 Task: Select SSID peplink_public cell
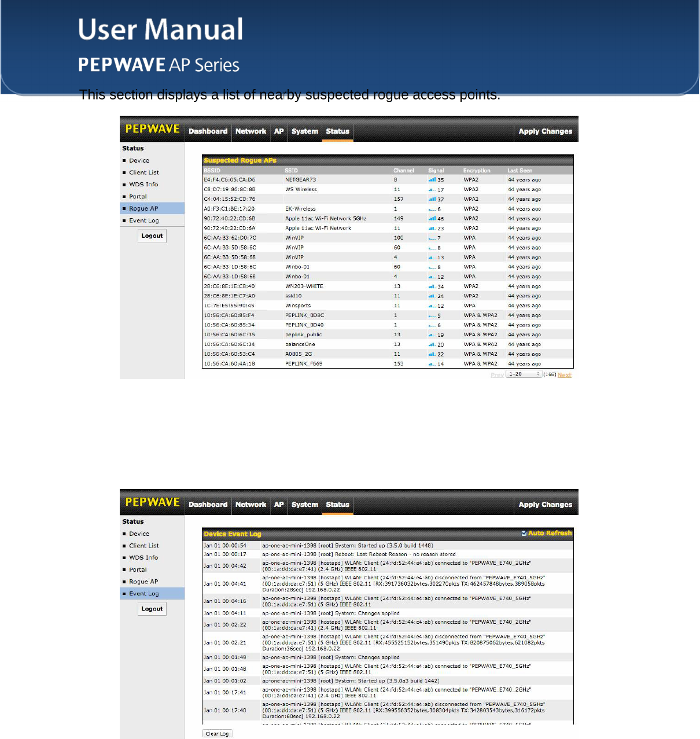pyautogui.click(x=303, y=334)
